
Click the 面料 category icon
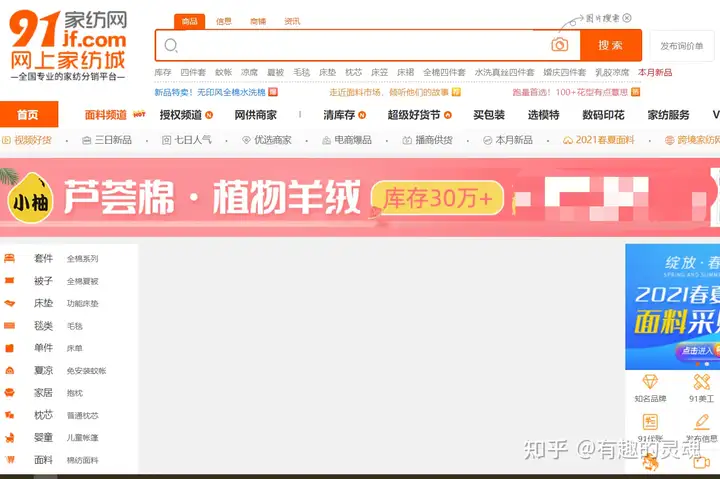pos(10,460)
